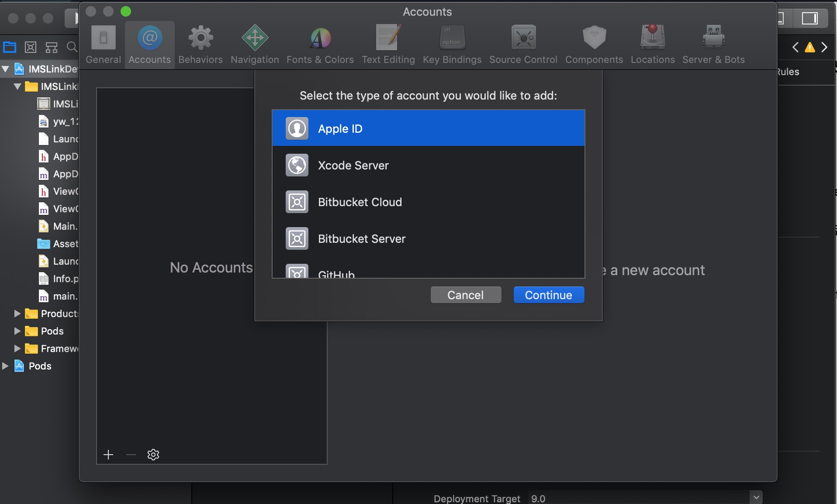Image resolution: width=837 pixels, height=504 pixels.
Task: Select the View implementation file
Action: tap(58, 209)
